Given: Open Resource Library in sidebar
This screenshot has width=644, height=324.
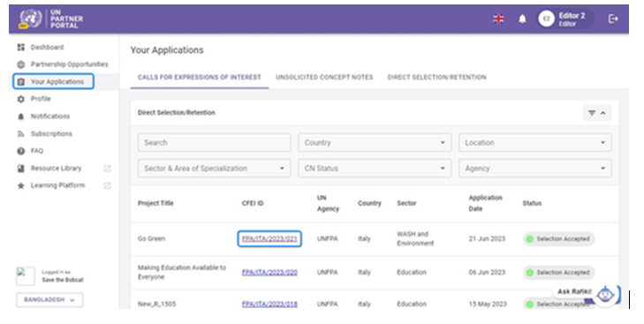Looking at the screenshot, I should 56,169.
